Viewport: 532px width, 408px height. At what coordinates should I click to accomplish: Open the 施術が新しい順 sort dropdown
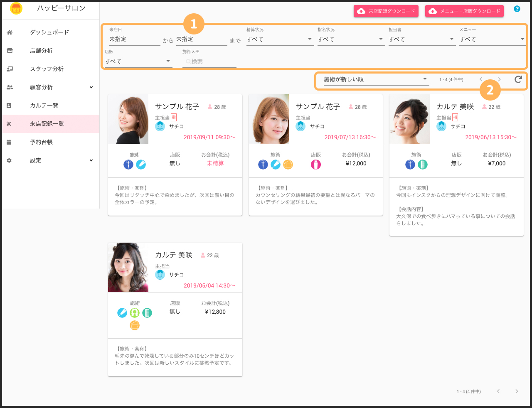(x=375, y=79)
